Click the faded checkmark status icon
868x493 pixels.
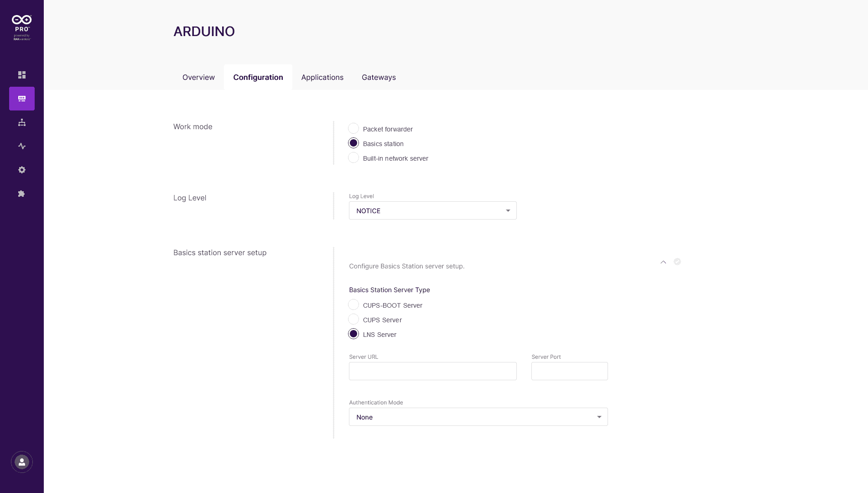tap(677, 262)
